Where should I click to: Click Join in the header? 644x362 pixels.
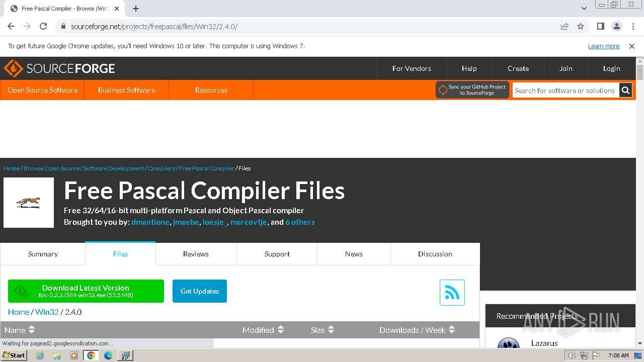click(x=566, y=68)
